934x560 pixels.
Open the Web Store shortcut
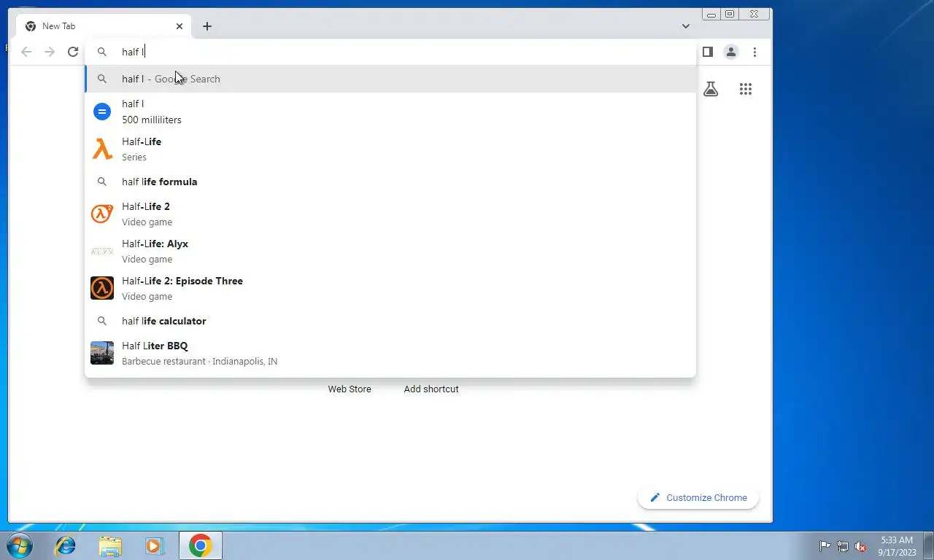point(350,389)
